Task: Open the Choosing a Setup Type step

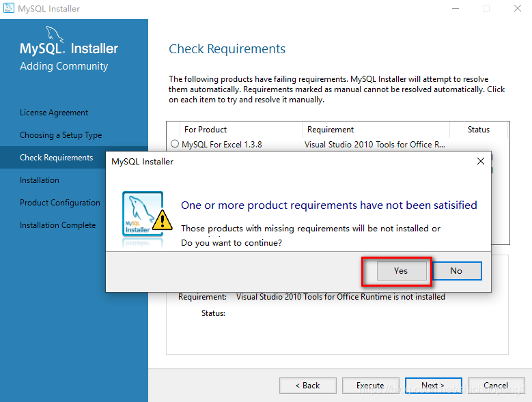Action: point(61,135)
